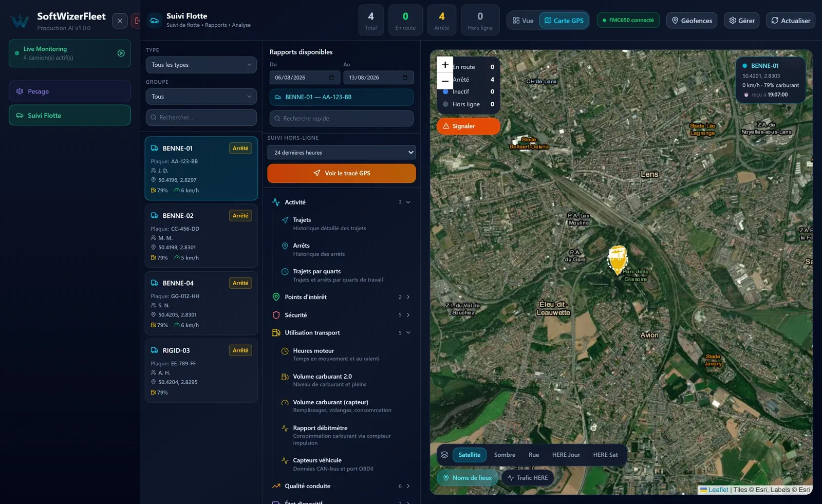Open the Gérer settings button
The height and width of the screenshot is (504, 822).
click(741, 21)
